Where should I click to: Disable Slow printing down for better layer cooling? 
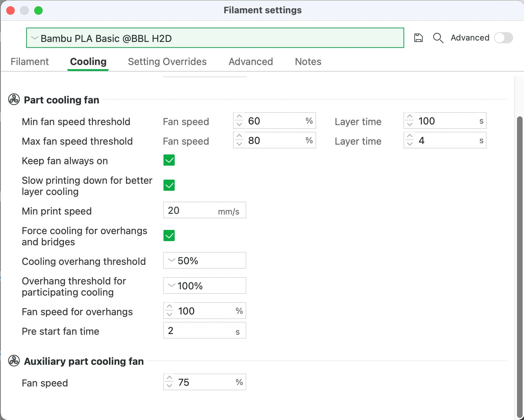pyautogui.click(x=169, y=185)
